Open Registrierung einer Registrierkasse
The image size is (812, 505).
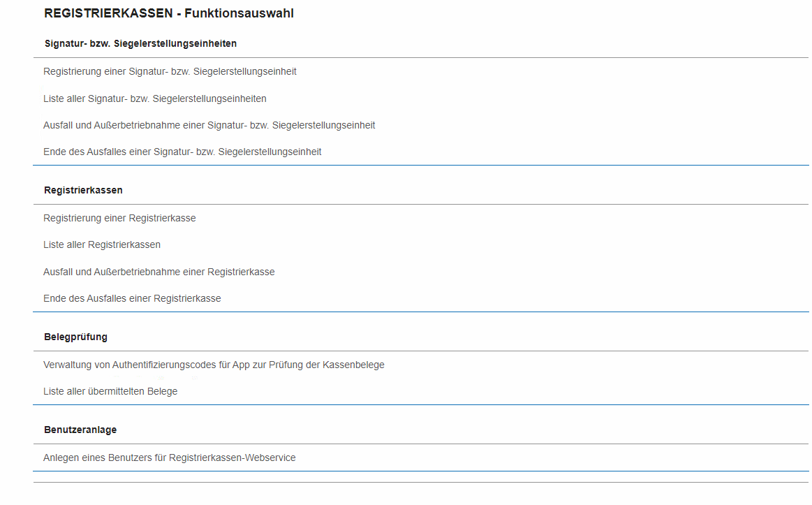point(119,218)
